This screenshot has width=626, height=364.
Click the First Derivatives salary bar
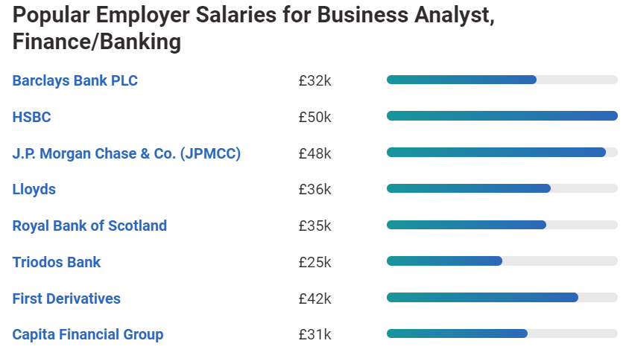click(502, 297)
